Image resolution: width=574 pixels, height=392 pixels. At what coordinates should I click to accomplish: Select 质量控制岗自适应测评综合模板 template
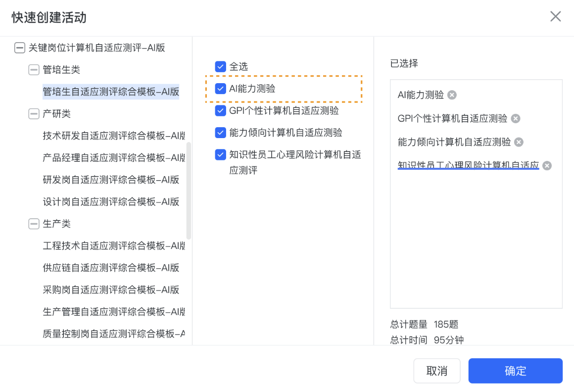click(114, 334)
